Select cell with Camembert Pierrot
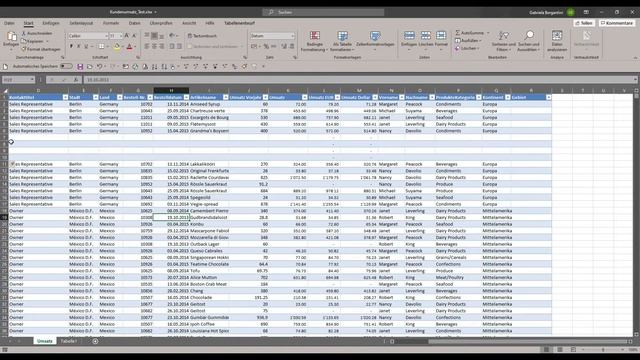This screenshot has height=360, width=640. click(209, 211)
